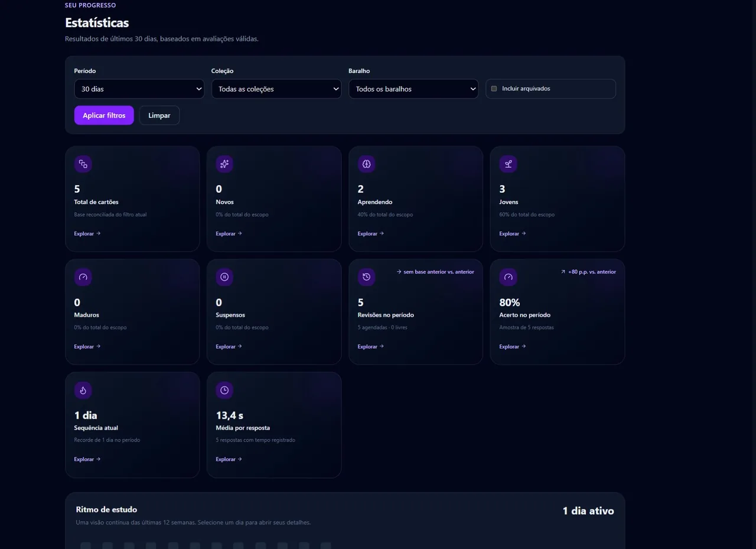The height and width of the screenshot is (549, 756).
Task: Enable the Incluir arquivados checkbox
Action: [494, 89]
